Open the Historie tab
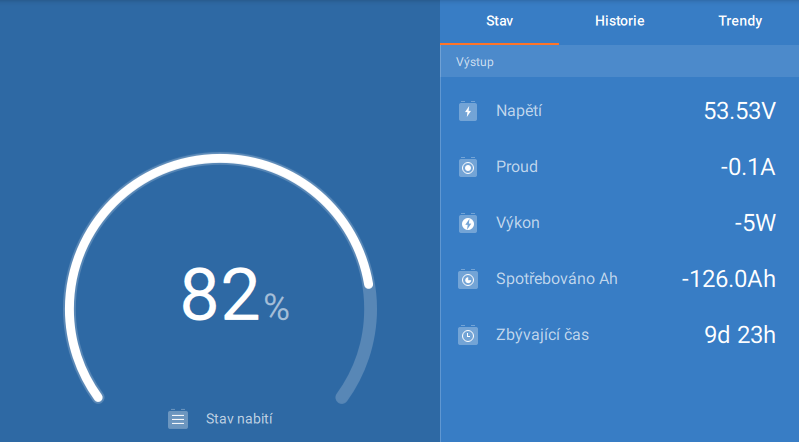This screenshot has width=799, height=442. 619,21
